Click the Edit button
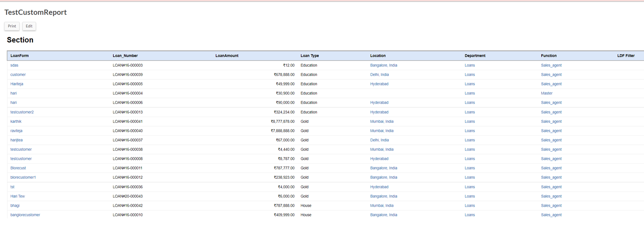 tap(29, 26)
